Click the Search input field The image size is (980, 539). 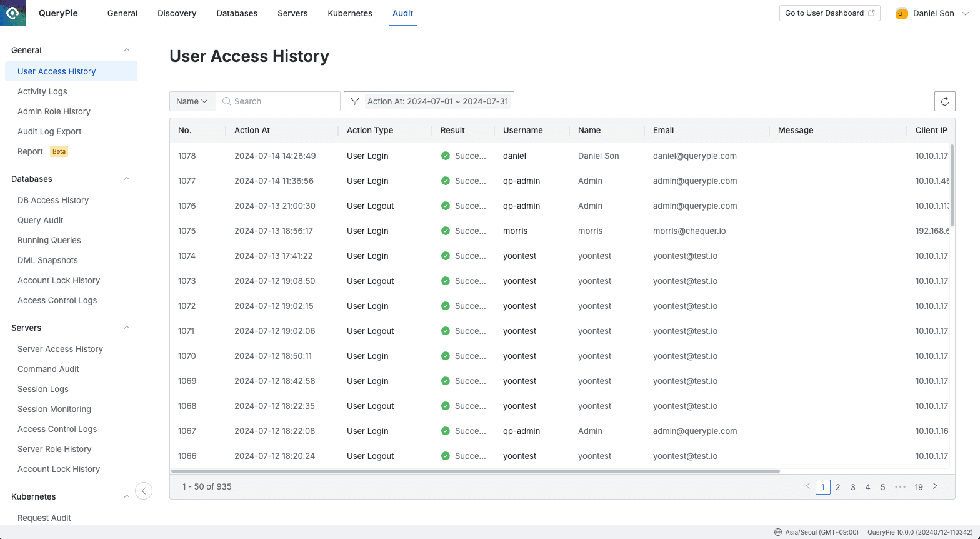click(x=278, y=101)
